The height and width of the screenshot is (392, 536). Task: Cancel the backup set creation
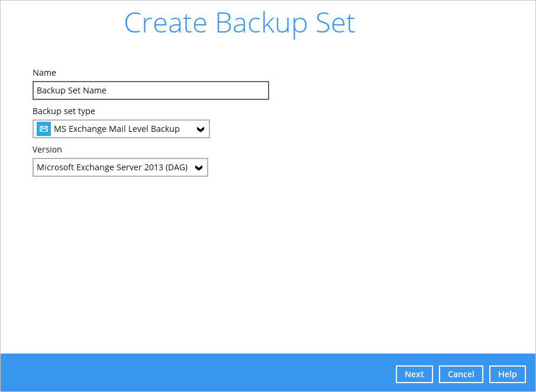[x=461, y=374]
